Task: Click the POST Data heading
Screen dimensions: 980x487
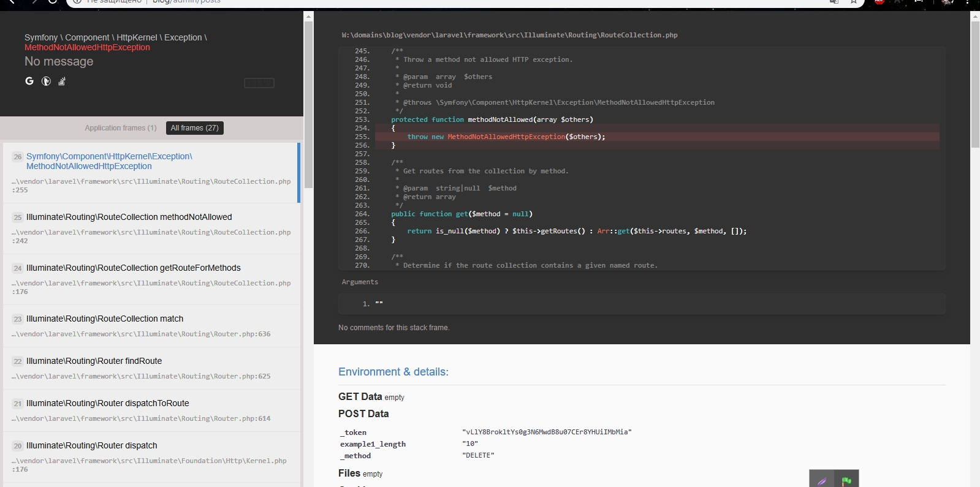Action: (x=363, y=413)
